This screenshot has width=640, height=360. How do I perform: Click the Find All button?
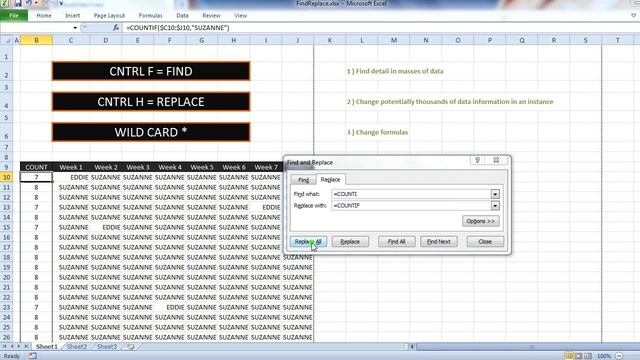click(x=396, y=242)
